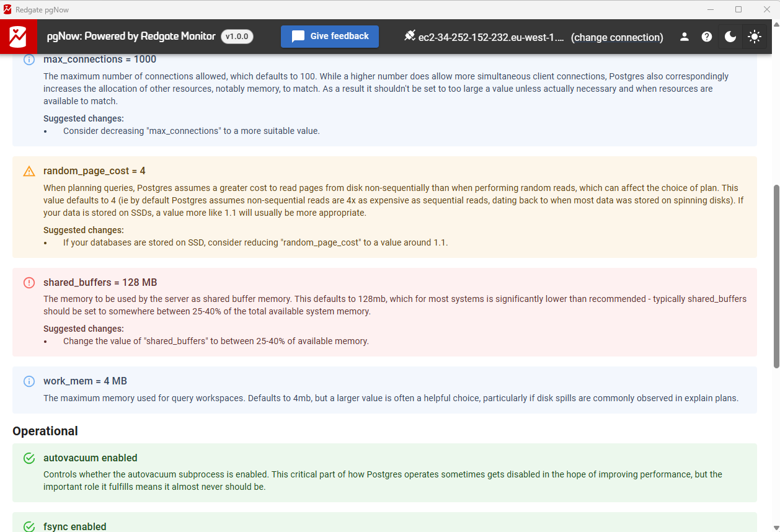Click the change connection link
This screenshot has width=780, height=532.
617,37
